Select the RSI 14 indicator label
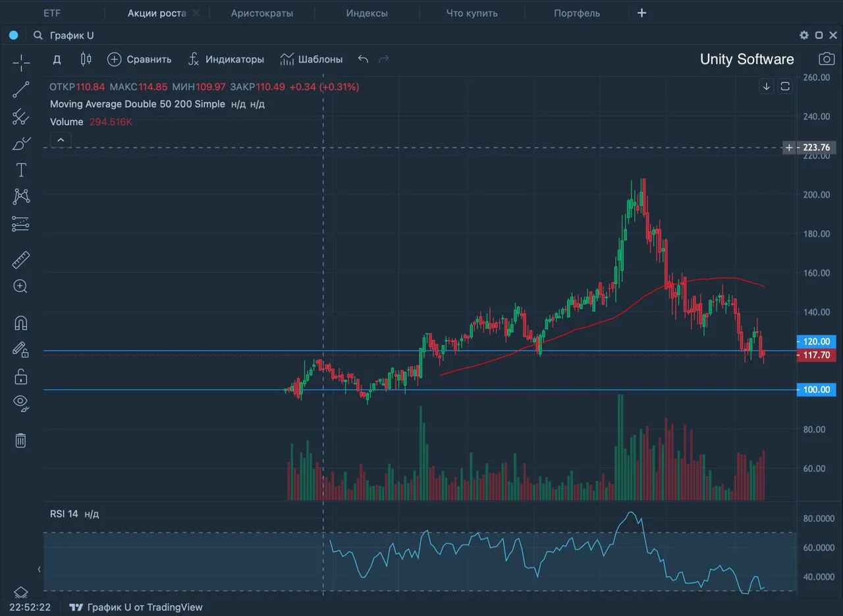 pos(64,514)
